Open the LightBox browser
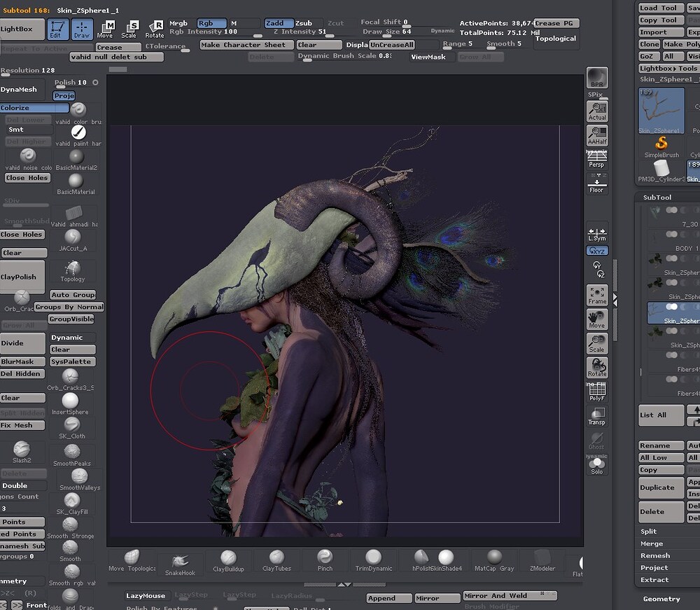The height and width of the screenshot is (610, 700). [22, 29]
